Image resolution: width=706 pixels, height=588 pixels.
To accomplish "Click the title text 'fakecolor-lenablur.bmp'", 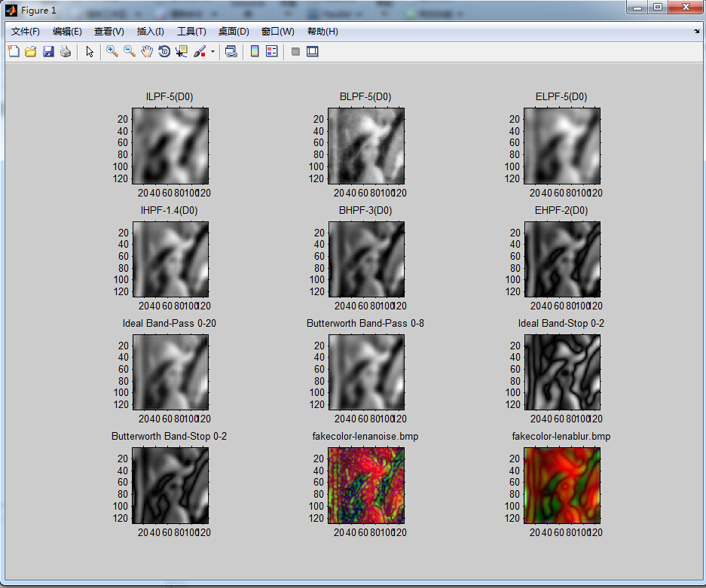I will pyautogui.click(x=561, y=437).
